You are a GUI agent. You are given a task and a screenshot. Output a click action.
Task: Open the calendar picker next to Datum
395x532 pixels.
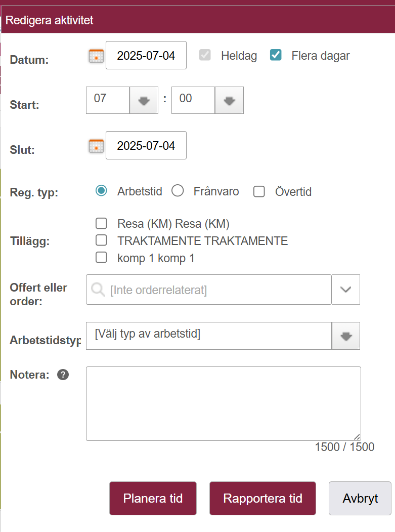point(96,56)
